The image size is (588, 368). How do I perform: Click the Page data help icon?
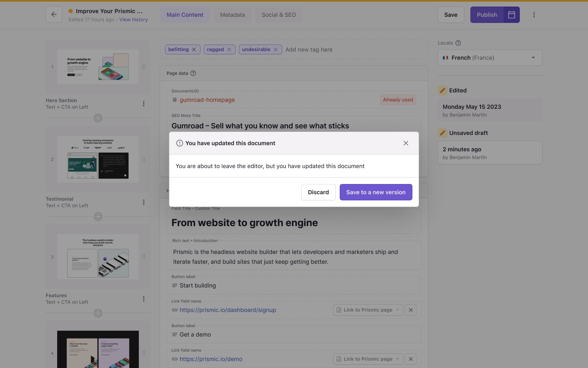click(193, 73)
